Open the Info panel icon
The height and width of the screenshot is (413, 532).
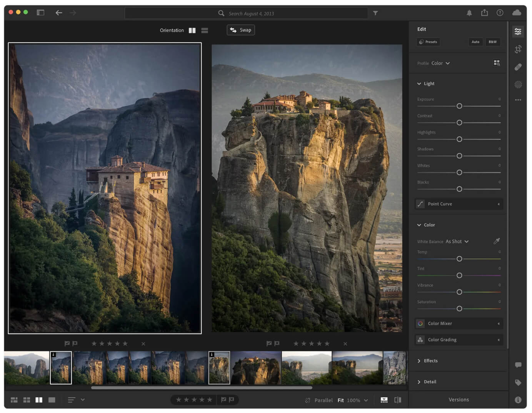[518, 400]
